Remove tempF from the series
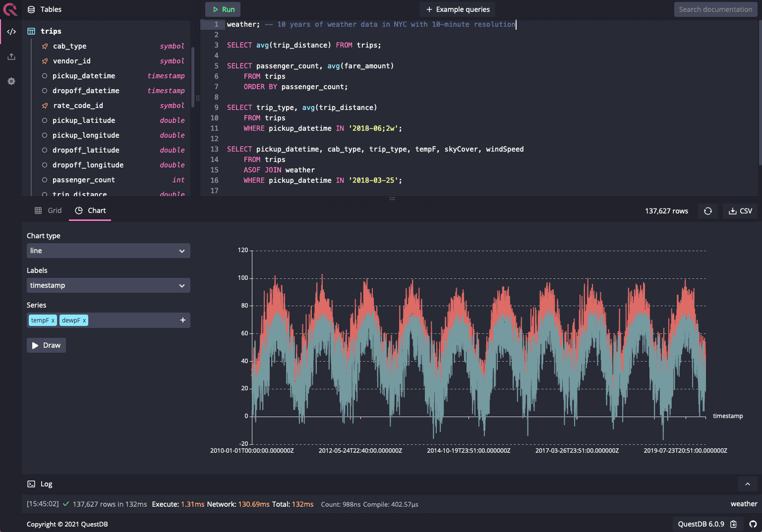The width and height of the screenshot is (762, 532). [53, 320]
